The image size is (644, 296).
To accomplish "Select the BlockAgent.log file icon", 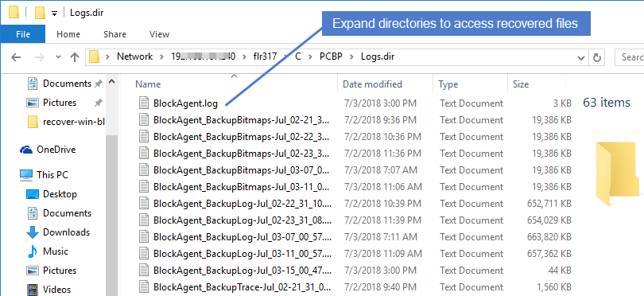I will point(144,103).
